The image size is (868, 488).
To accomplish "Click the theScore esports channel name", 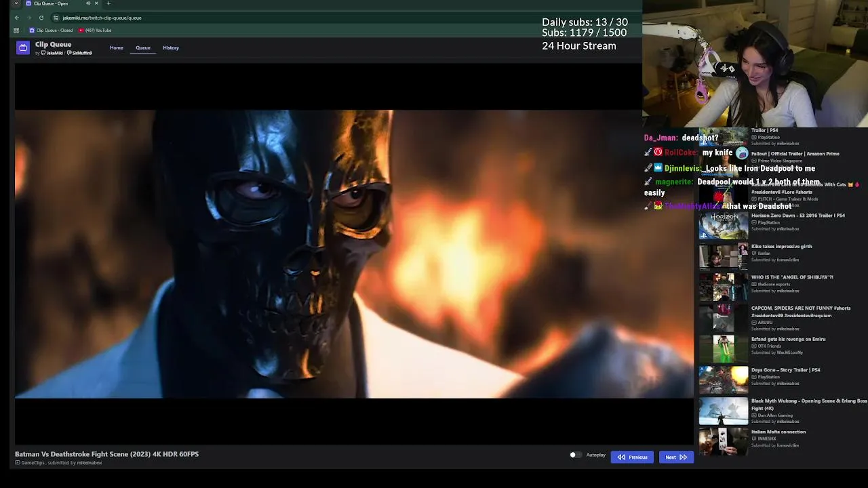I will pos(774,284).
